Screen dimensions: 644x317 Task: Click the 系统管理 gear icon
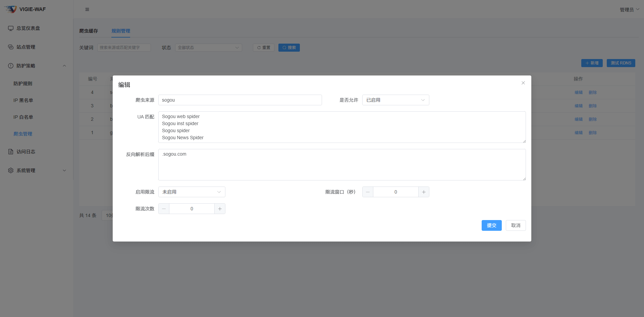(x=11, y=170)
